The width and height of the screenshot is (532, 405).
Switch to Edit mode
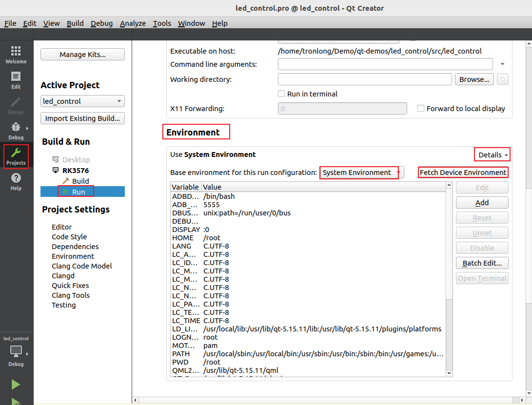click(x=16, y=80)
